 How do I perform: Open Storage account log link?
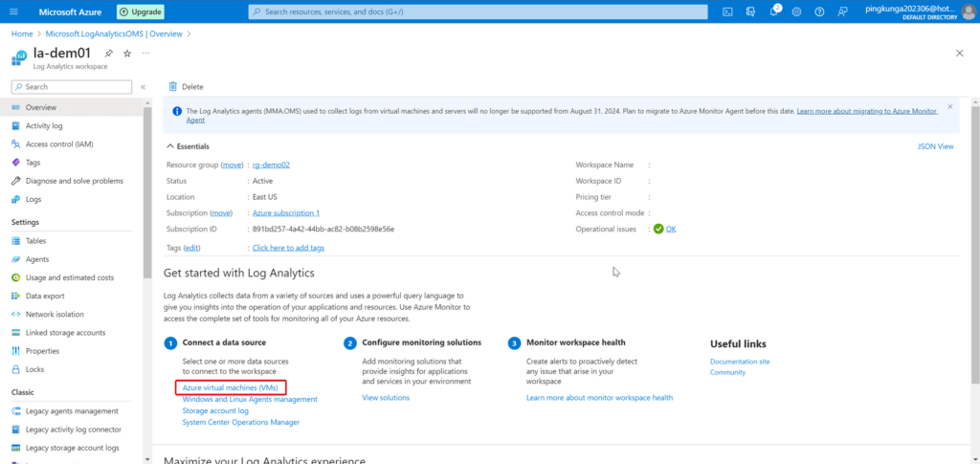point(215,411)
